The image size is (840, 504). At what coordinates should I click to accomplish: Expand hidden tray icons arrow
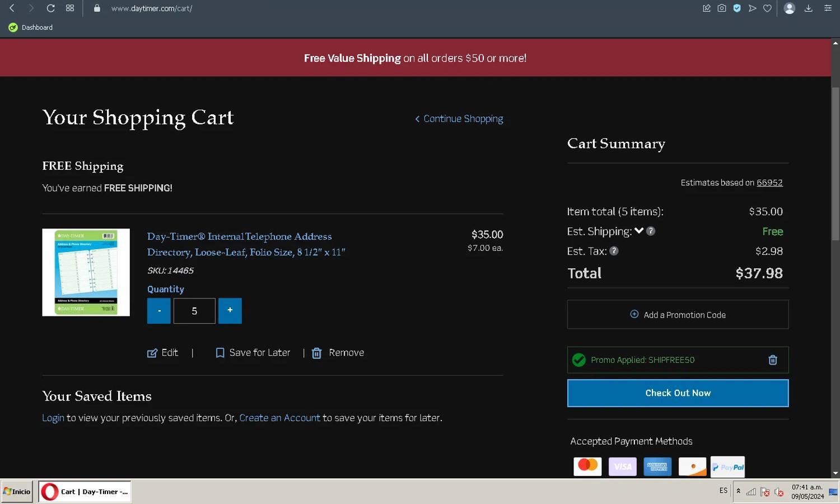[738, 491]
